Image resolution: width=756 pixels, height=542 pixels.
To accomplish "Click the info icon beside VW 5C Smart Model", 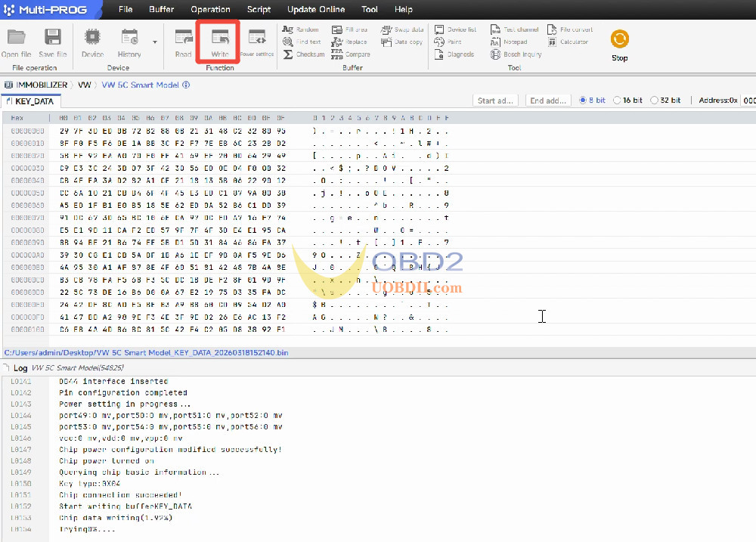I will 186,85.
